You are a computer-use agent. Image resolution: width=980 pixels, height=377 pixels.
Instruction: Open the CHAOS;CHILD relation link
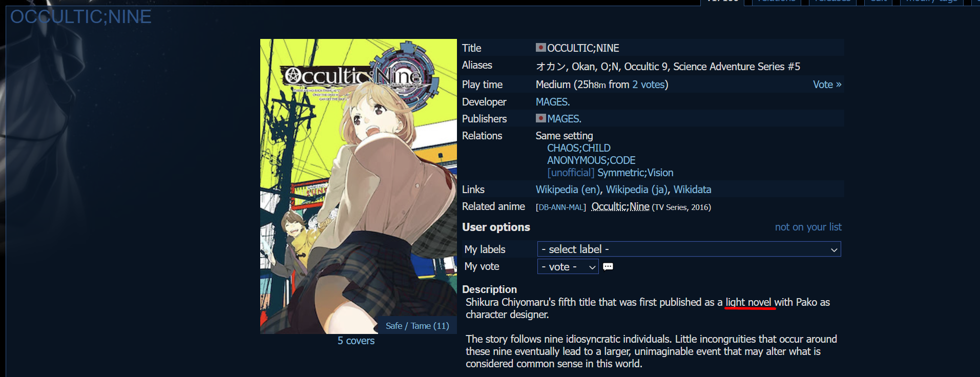[579, 148]
